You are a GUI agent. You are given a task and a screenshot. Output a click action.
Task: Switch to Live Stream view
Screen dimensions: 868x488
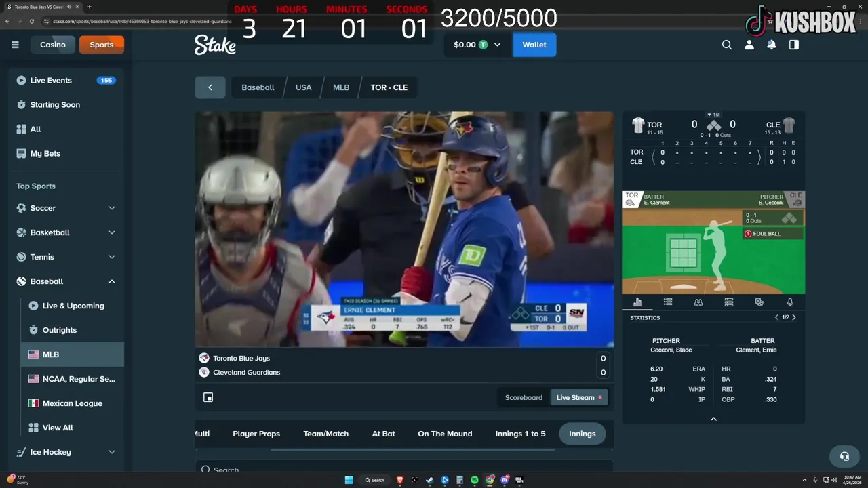pos(579,398)
